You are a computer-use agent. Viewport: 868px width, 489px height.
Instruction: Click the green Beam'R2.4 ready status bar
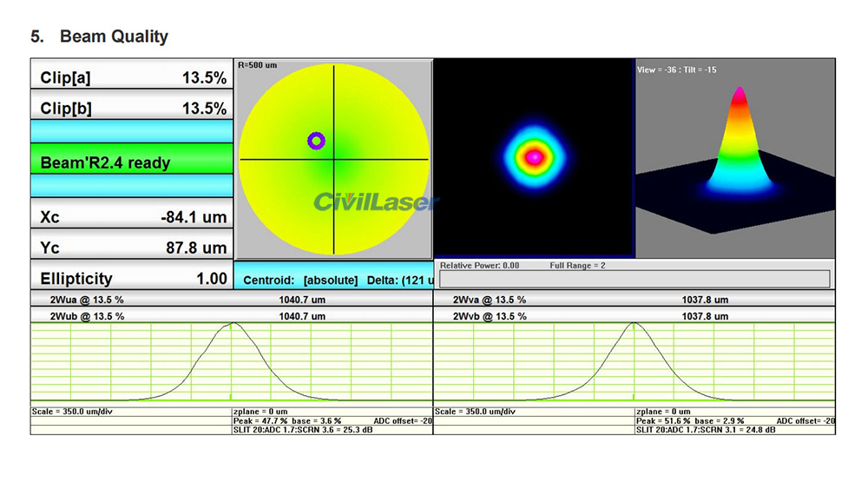click(132, 162)
